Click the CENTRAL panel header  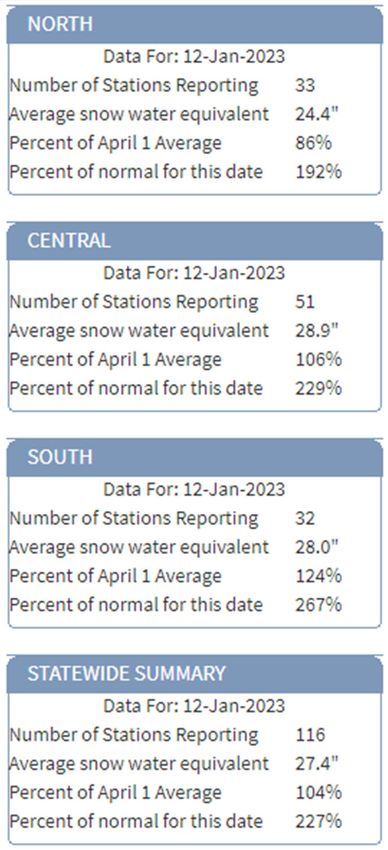pyautogui.click(x=194, y=241)
